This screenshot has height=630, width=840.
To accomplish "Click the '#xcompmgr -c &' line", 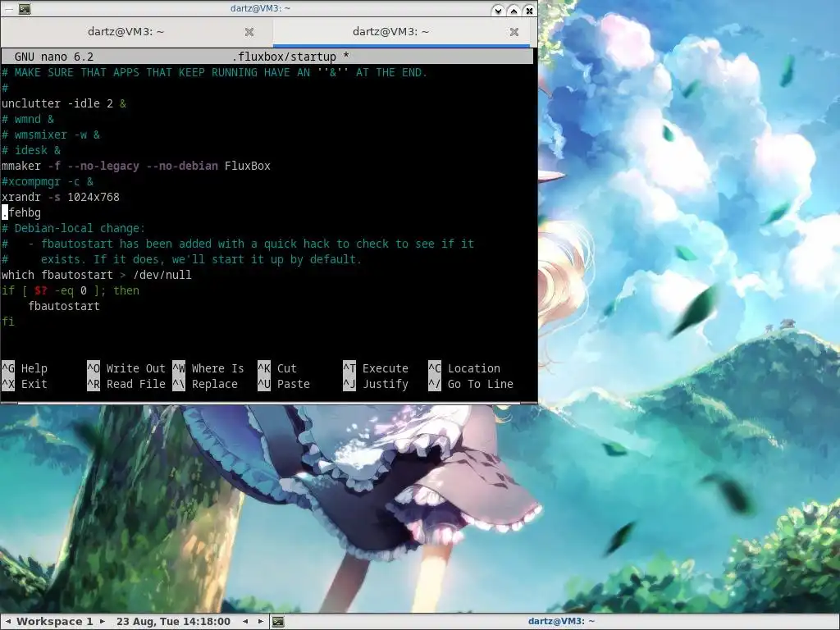I will click(x=48, y=181).
